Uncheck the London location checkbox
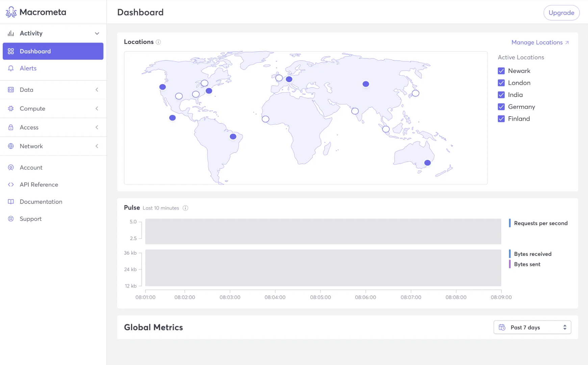 pos(501,83)
